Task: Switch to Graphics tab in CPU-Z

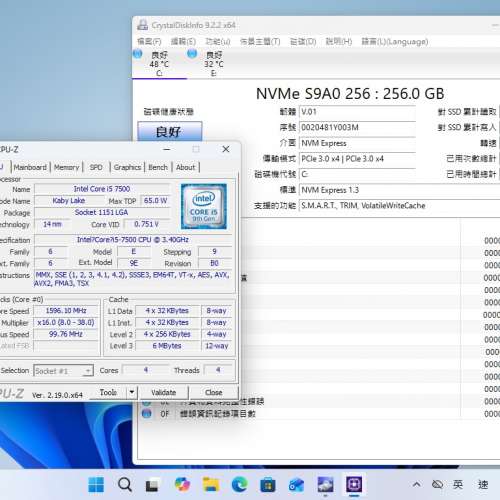Action: [x=127, y=167]
